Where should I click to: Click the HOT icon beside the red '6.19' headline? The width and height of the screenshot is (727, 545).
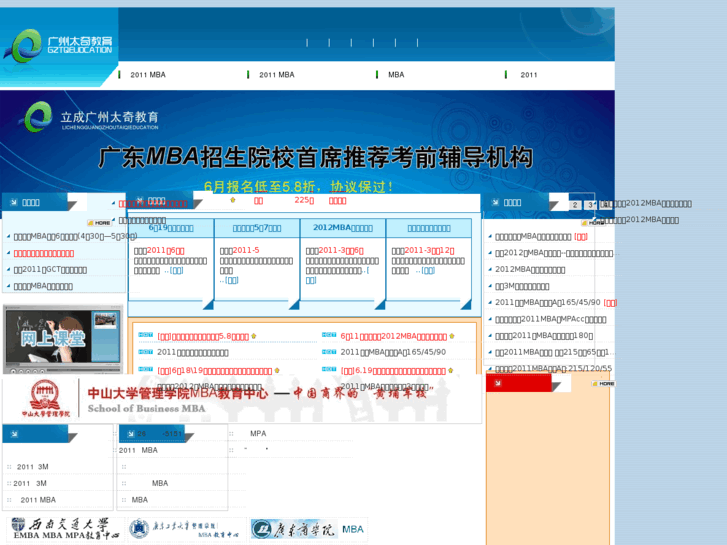(x=329, y=369)
